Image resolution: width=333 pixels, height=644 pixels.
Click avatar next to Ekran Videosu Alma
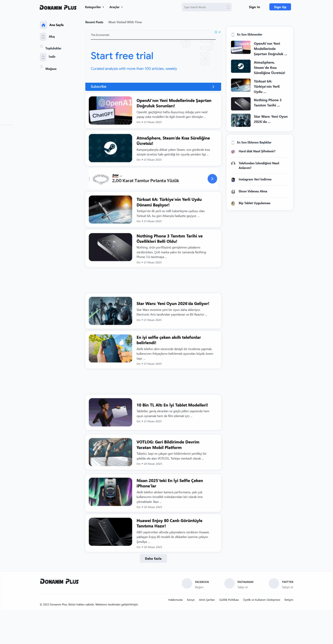pos(233,191)
